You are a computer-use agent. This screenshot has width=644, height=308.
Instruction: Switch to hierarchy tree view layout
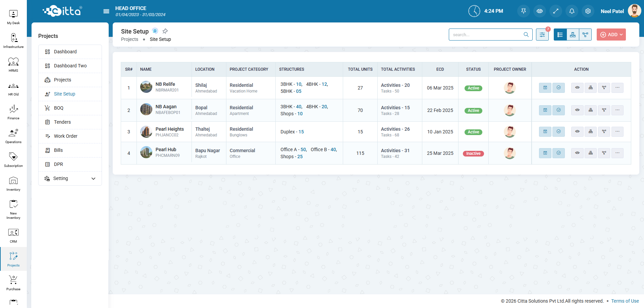tap(573, 35)
